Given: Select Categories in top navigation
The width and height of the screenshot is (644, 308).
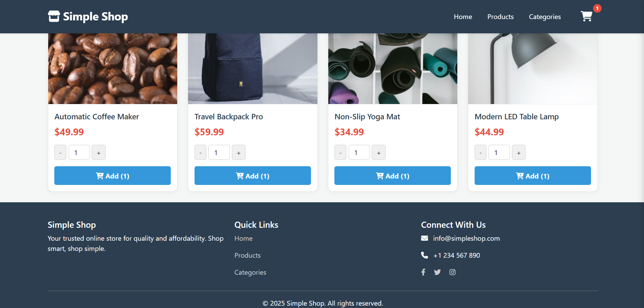Looking at the screenshot, I should pyautogui.click(x=545, y=16).
